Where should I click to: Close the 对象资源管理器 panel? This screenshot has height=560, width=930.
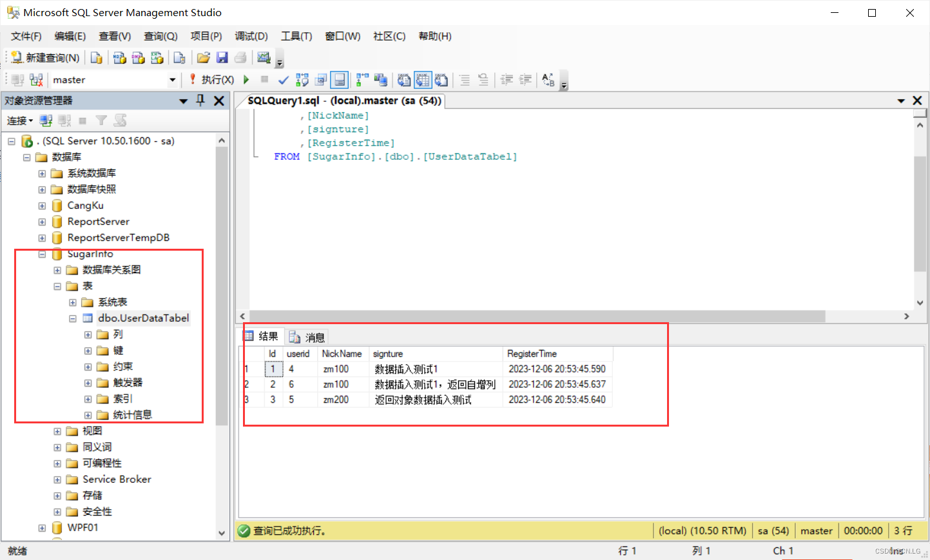[219, 101]
